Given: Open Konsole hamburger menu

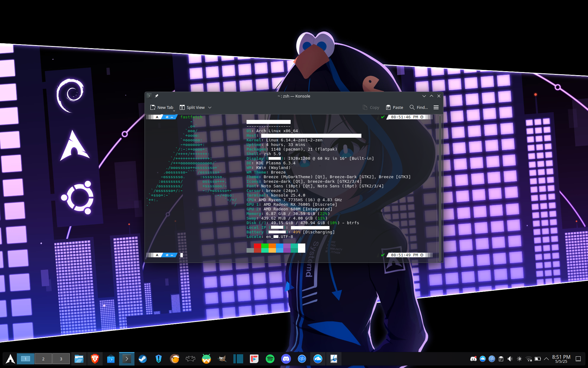Looking at the screenshot, I should click(436, 107).
